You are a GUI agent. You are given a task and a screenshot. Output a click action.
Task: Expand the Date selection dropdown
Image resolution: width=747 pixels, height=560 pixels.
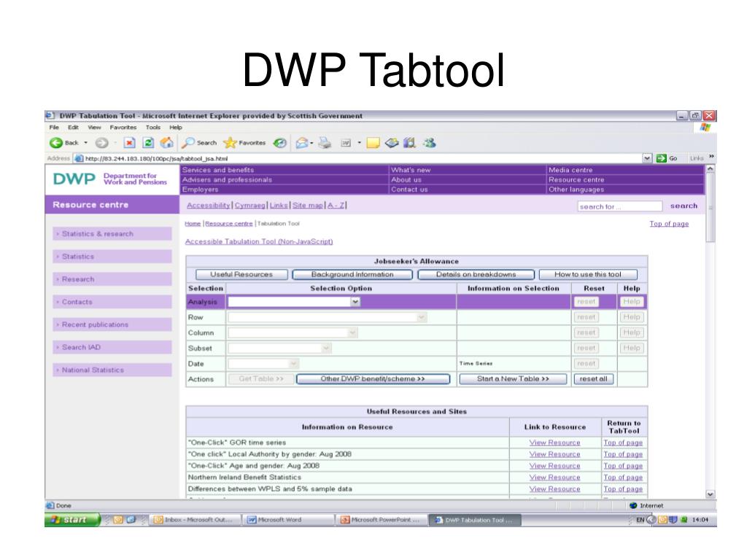[293, 364]
